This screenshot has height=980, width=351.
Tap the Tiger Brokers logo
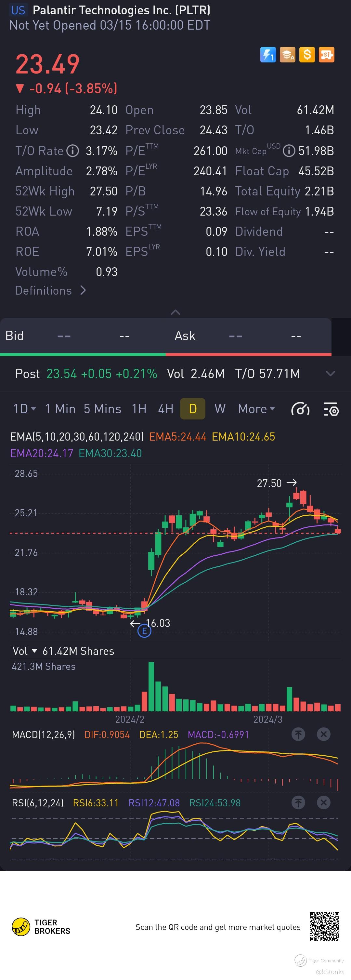tap(41, 927)
